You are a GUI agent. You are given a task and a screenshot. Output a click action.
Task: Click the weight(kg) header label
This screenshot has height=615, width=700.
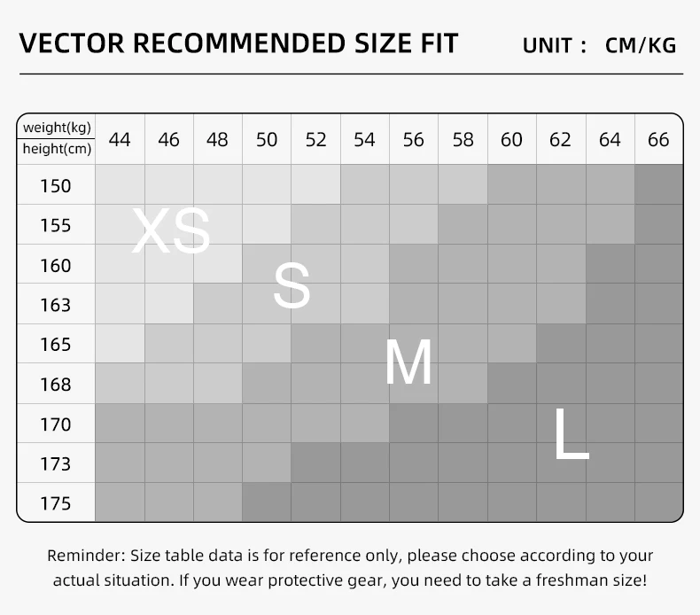(57, 128)
